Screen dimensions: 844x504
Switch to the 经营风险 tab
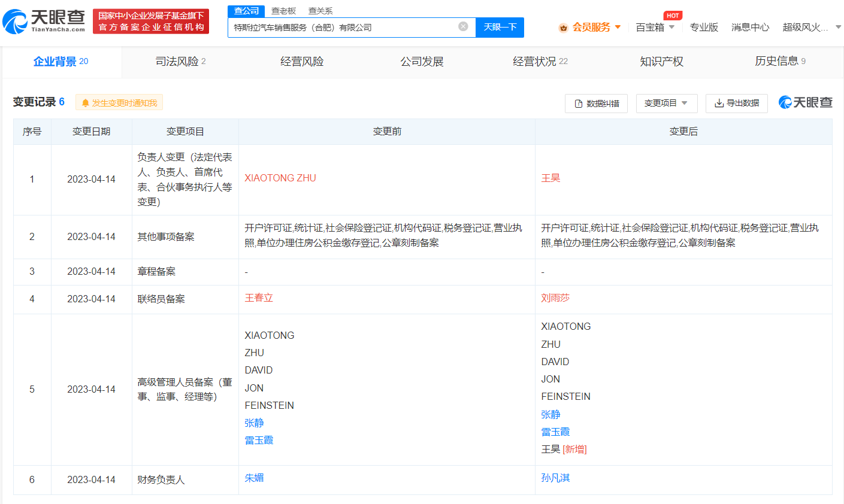pyautogui.click(x=302, y=62)
